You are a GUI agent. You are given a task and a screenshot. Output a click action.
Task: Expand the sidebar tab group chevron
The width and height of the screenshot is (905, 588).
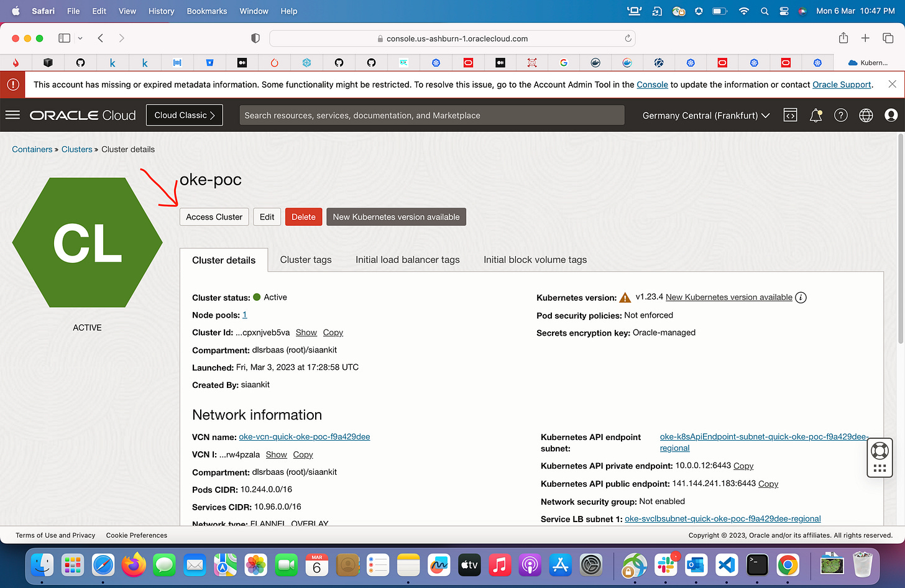point(80,38)
